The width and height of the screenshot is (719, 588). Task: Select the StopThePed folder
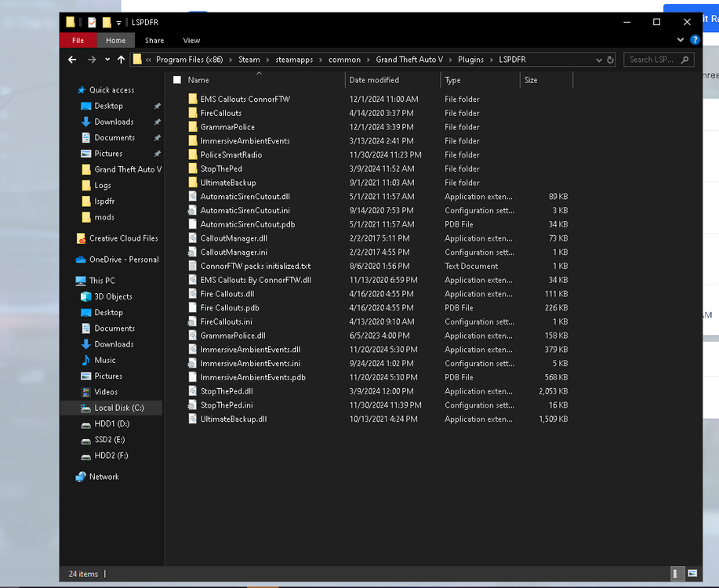coord(221,169)
